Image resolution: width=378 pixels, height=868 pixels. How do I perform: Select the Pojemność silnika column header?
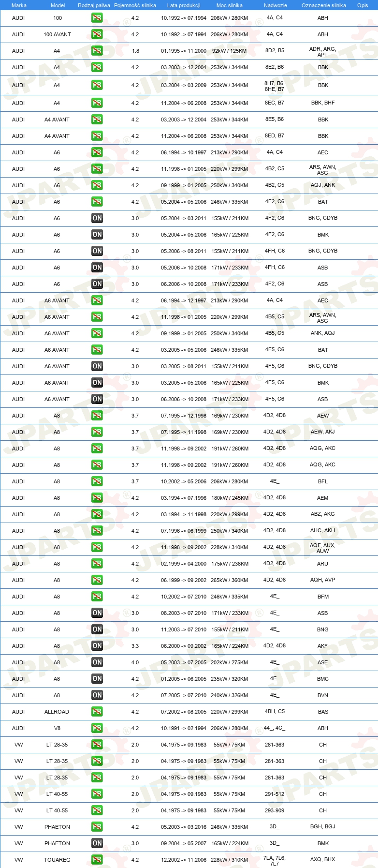pos(135,5)
